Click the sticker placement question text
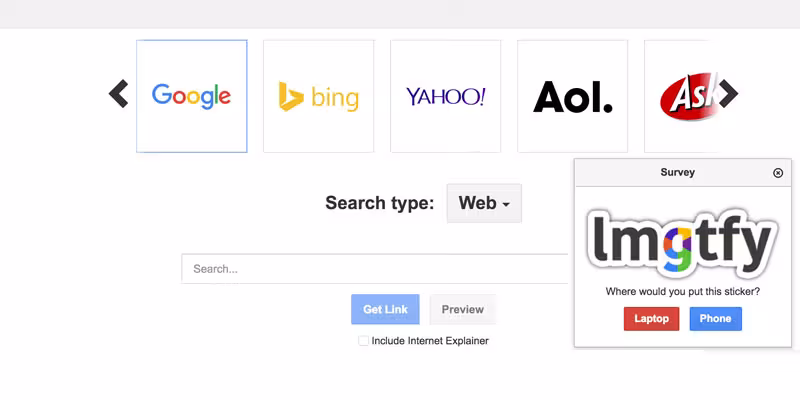This screenshot has width=800, height=400. pyautogui.click(x=682, y=292)
